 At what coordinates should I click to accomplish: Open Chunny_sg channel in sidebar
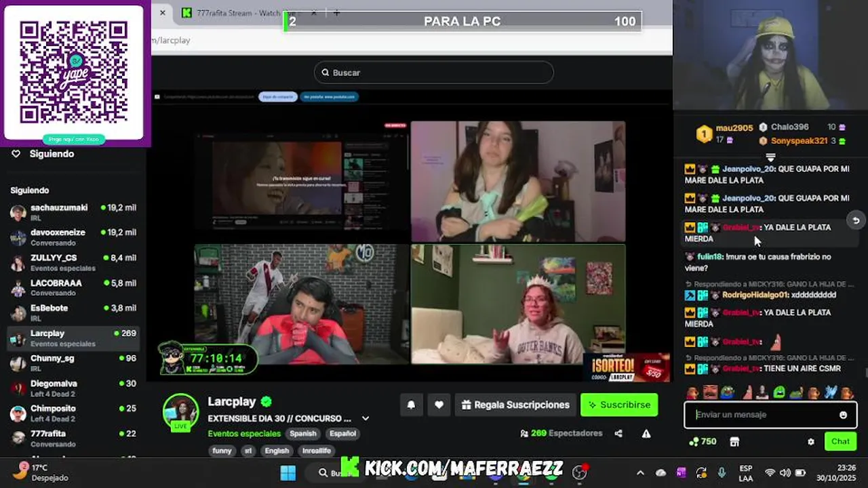(x=73, y=363)
